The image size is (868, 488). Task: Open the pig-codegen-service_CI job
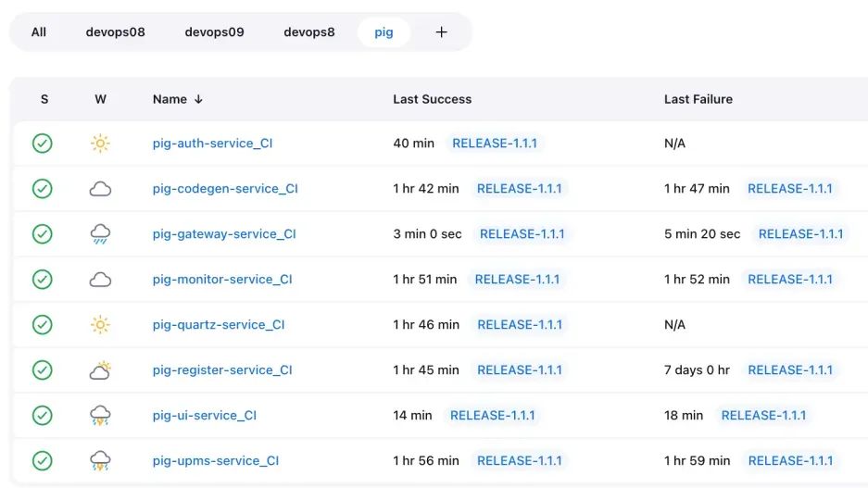click(225, 189)
